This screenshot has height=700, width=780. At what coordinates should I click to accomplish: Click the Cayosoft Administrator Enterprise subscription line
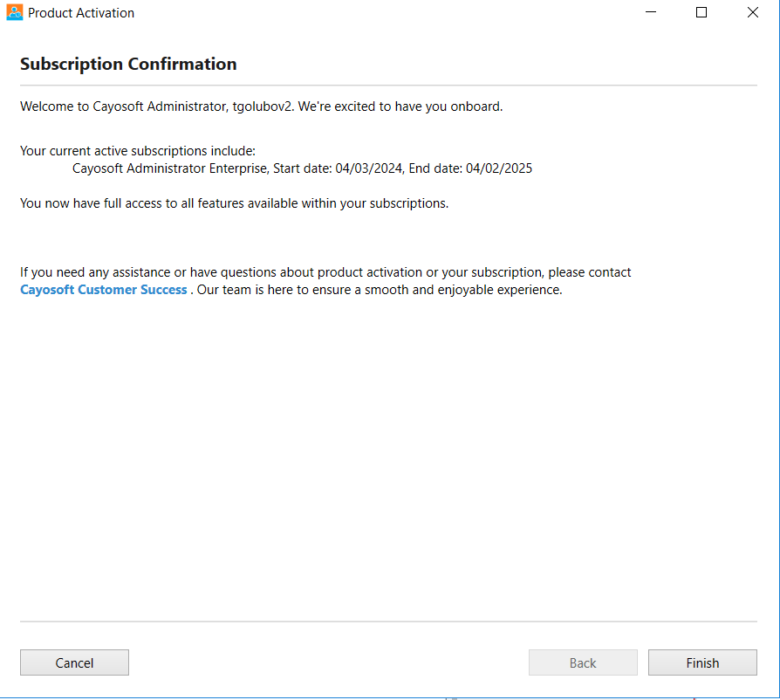coord(302,168)
